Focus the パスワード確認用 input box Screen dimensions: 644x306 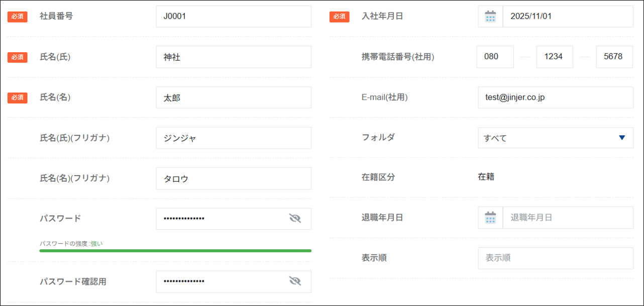pyautogui.click(x=221, y=281)
